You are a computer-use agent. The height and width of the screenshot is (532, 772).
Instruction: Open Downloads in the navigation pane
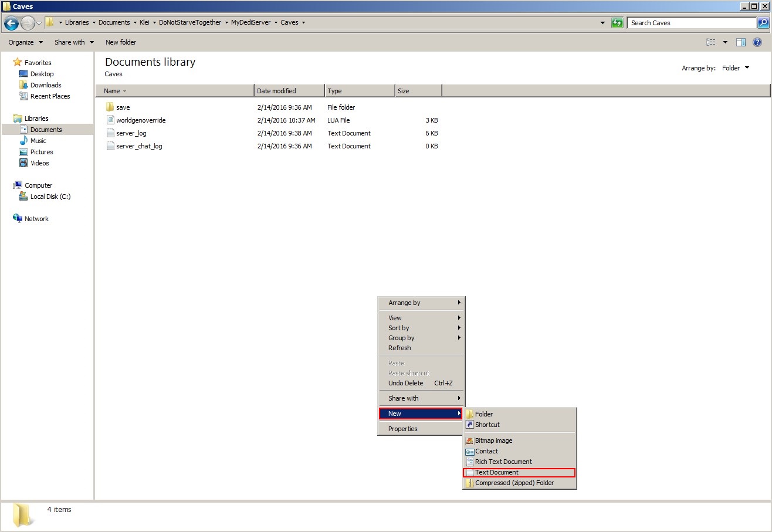click(46, 85)
